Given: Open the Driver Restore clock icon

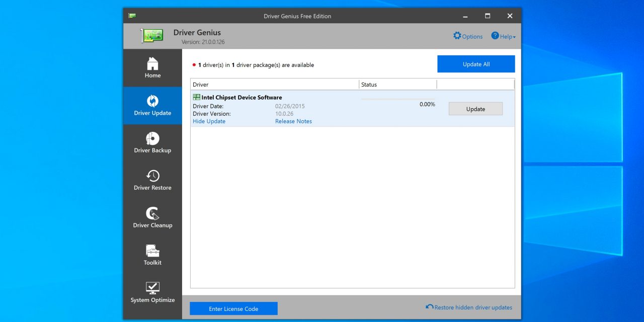Looking at the screenshot, I should [x=152, y=176].
